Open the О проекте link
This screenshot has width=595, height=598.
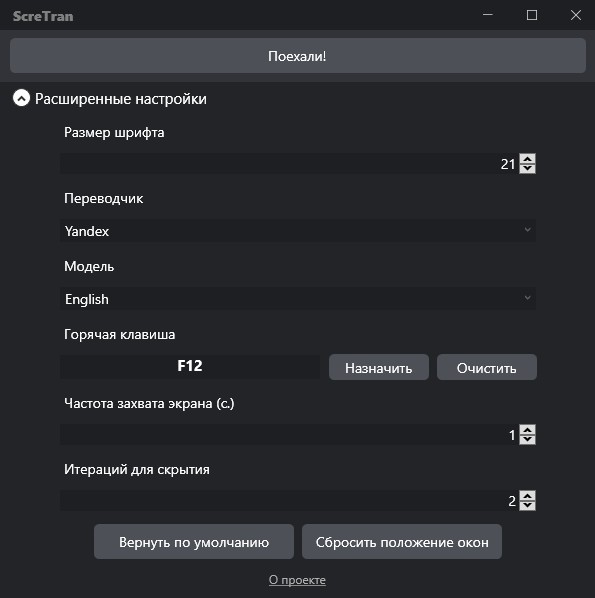click(297, 580)
